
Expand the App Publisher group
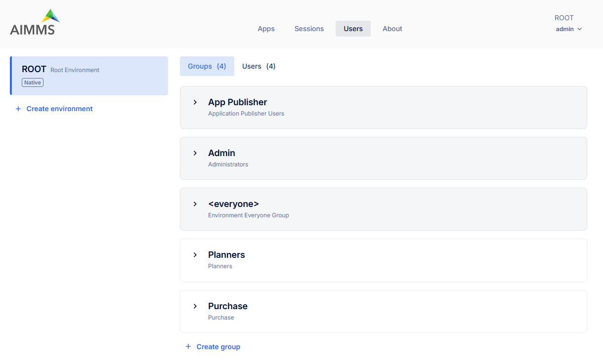(x=195, y=102)
